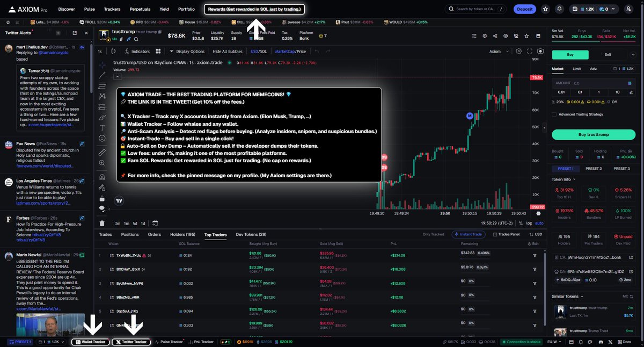Toggle the USD/SOL currency switch
Screen dimensions: 644x347
coord(259,52)
